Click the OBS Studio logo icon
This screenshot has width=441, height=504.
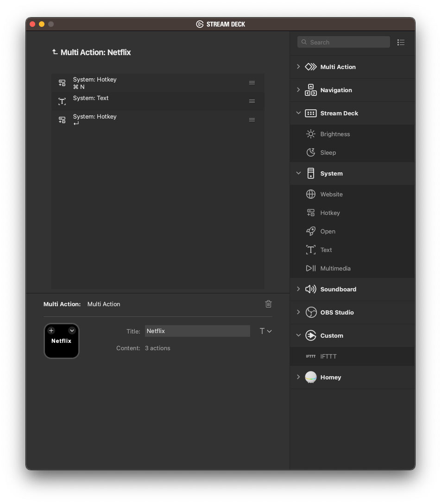point(311,312)
